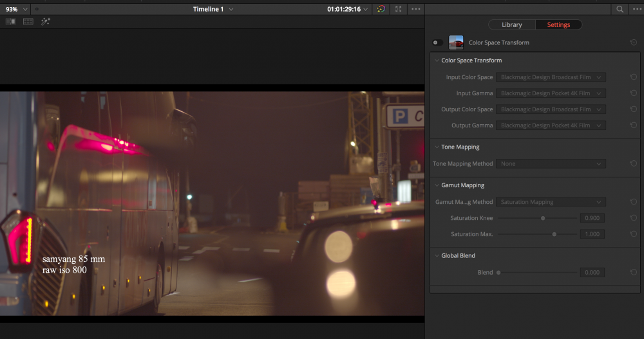Open the Tone Mapping Method dropdown
The image size is (644, 339).
(x=551, y=164)
